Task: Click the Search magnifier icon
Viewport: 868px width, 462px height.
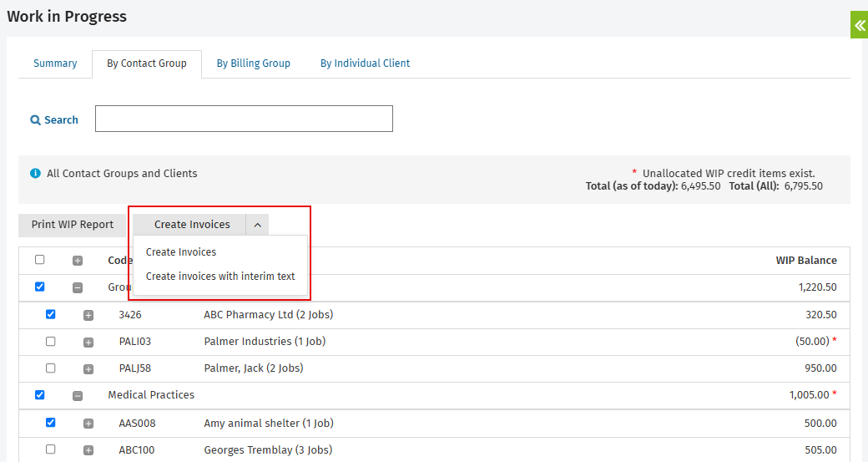Action: pos(35,120)
